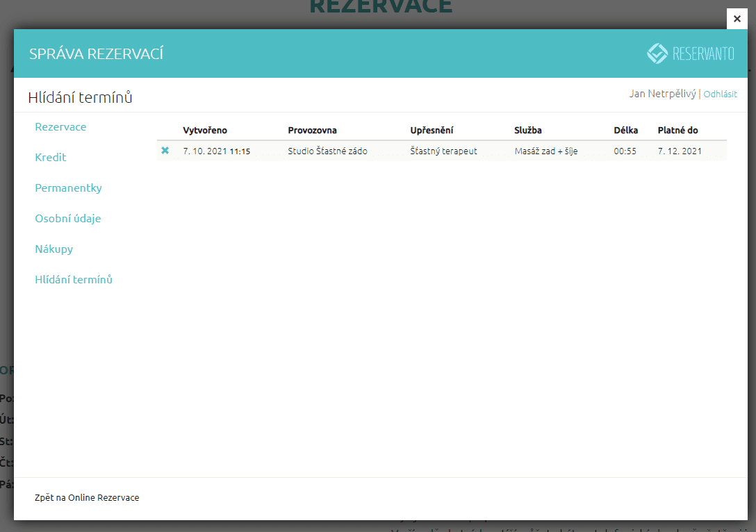This screenshot has width=756, height=532.
Task: Click the Masáž zad + šíje service
Action: (545, 151)
